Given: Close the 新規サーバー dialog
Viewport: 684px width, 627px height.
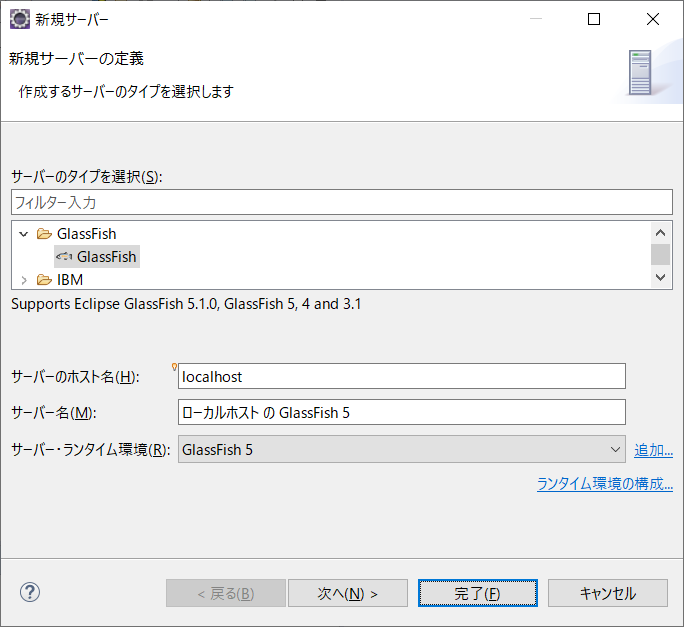Looking at the screenshot, I should (653, 19).
